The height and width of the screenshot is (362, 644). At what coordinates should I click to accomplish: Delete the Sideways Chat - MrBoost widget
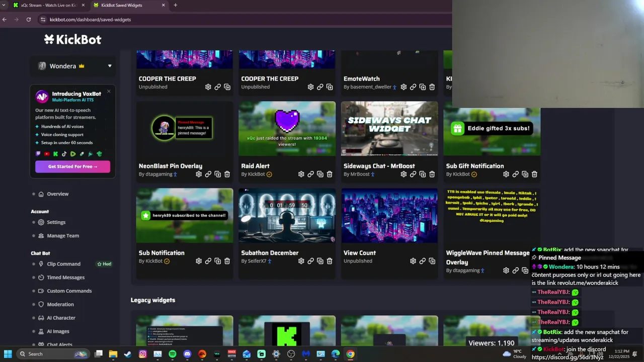pyautogui.click(x=432, y=174)
